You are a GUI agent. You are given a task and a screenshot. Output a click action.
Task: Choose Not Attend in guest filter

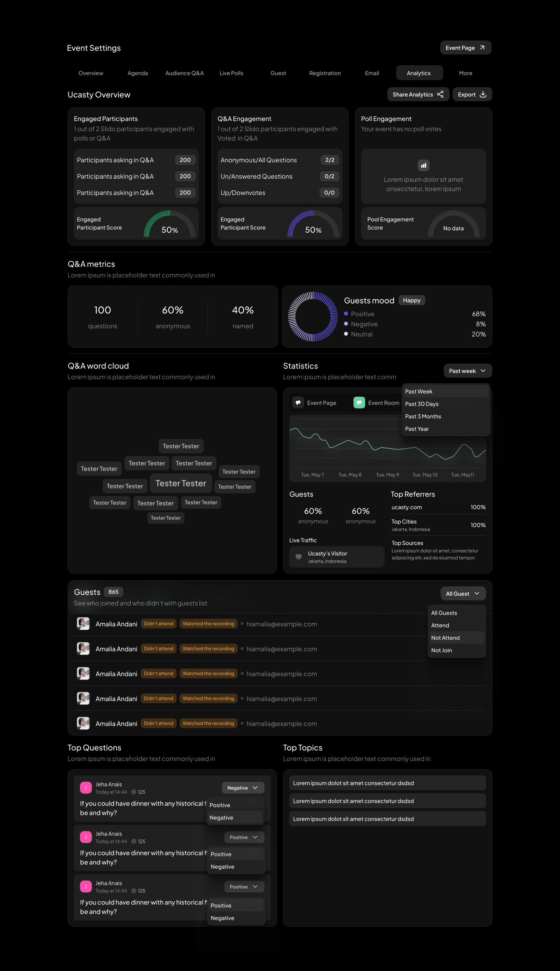pyautogui.click(x=457, y=637)
